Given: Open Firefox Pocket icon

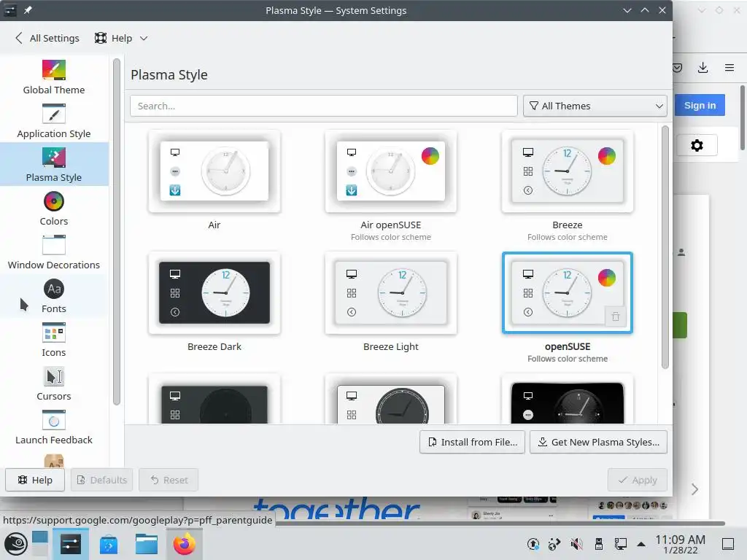Looking at the screenshot, I should click(678, 68).
